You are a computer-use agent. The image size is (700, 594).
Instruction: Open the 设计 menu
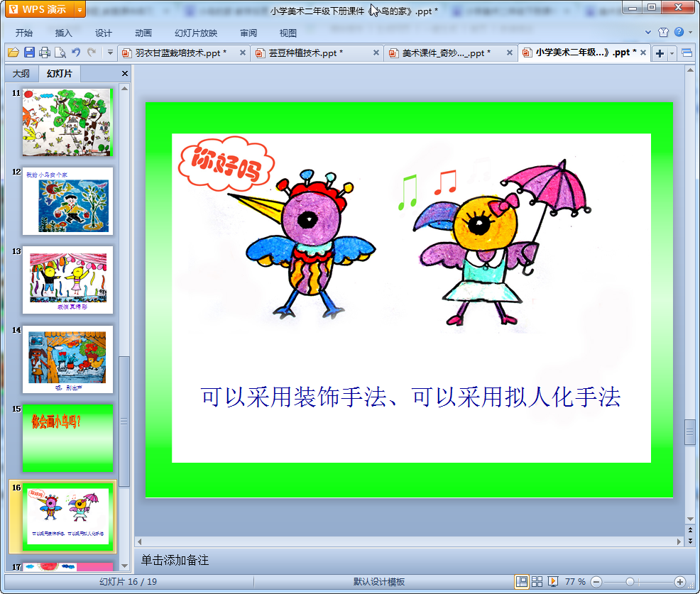pyautogui.click(x=103, y=33)
